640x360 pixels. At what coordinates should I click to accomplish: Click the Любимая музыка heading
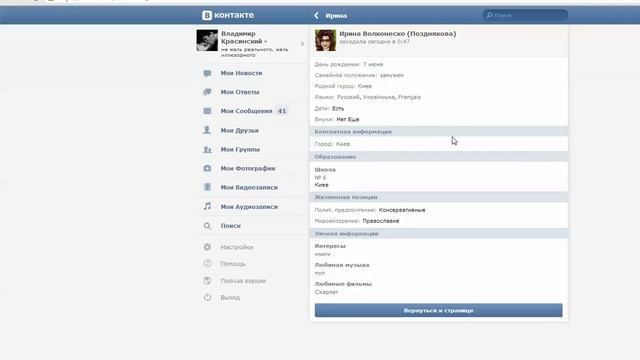[x=342, y=265]
